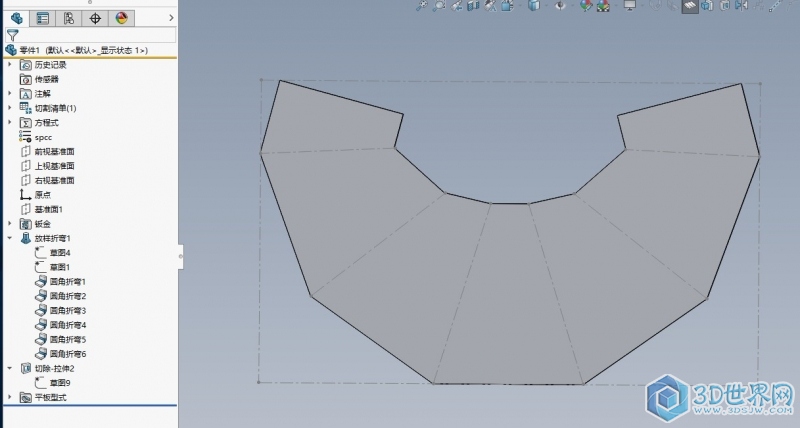Select the 方程式 equations sigma icon
Image resolution: width=800 pixels, height=428 pixels.
click(26, 122)
